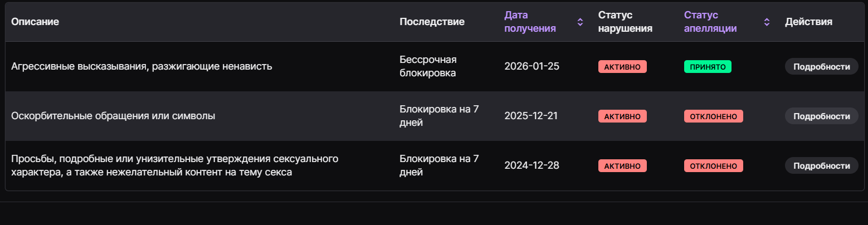Open Подробности for the 2024-12-28 violation
The height and width of the screenshot is (225, 868).
821,166
